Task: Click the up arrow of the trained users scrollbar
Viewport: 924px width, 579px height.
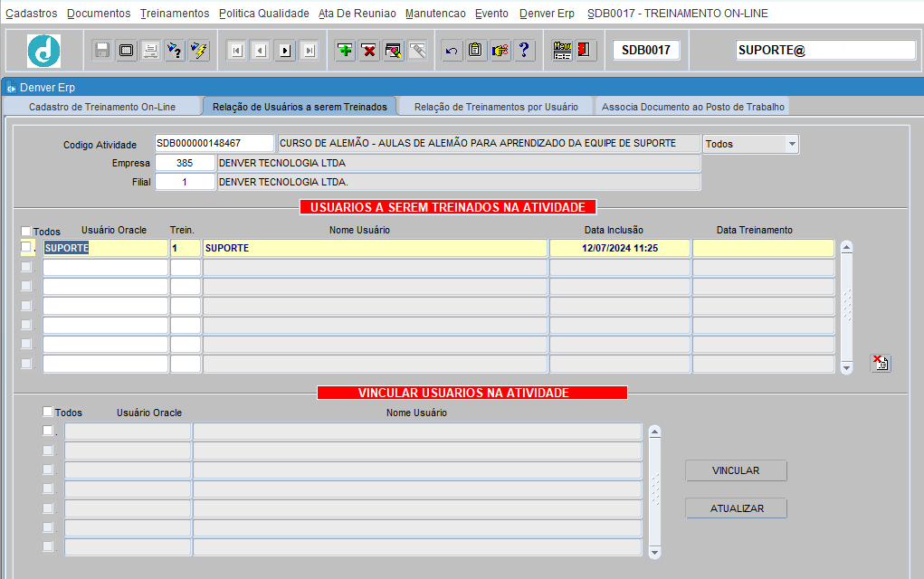Action: click(x=847, y=247)
